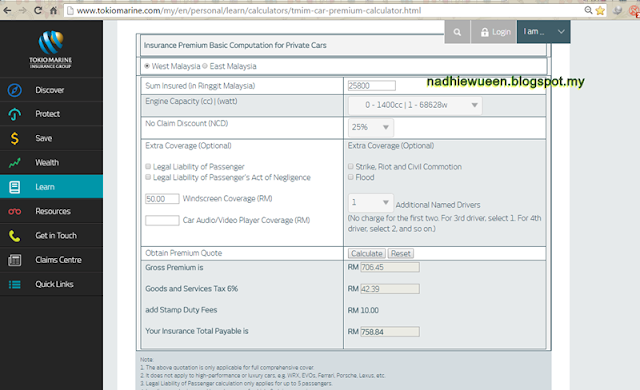
Task: Open the Wealth menu item
Action: tap(51, 162)
